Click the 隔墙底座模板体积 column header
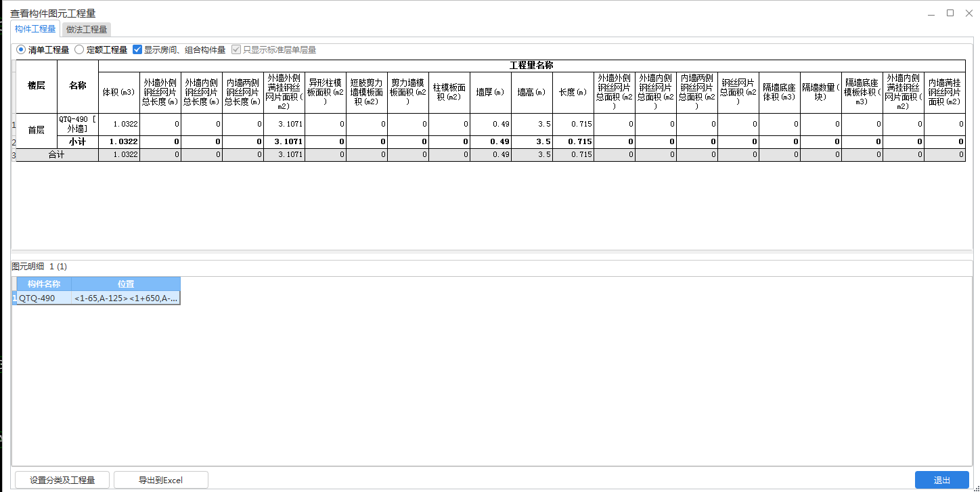The height and width of the screenshot is (492, 980). pyautogui.click(x=862, y=93)
